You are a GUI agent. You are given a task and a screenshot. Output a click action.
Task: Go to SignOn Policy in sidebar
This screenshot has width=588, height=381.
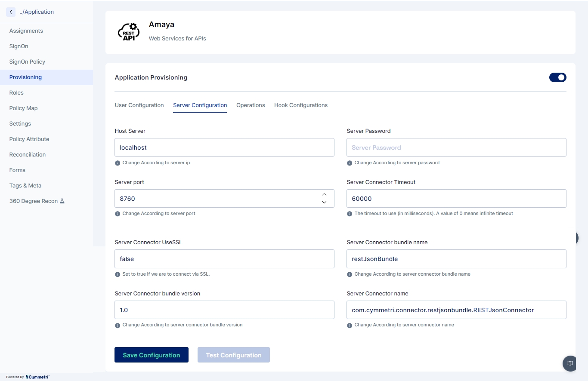coord(27,62)
